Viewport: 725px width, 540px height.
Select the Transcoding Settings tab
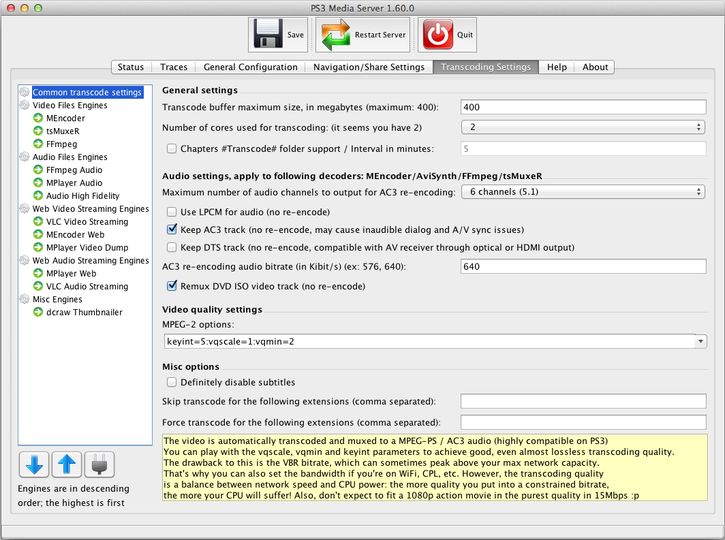pyautogui.click(x=485, y=67)
